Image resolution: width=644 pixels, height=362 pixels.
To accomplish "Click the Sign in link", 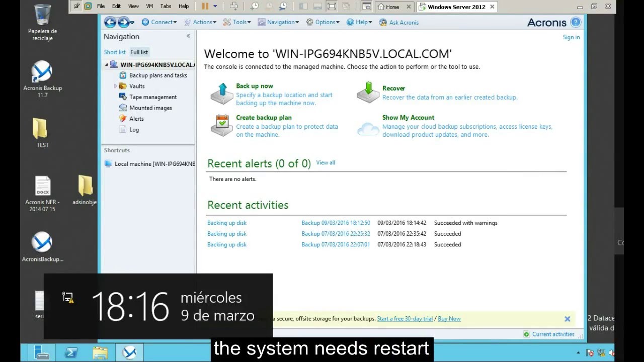I will [571, 37].
